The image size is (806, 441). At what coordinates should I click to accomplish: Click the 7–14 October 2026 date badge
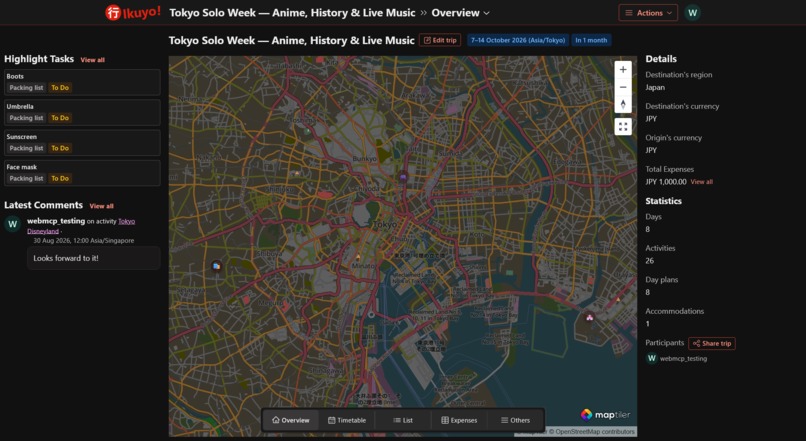coord(518,40)
